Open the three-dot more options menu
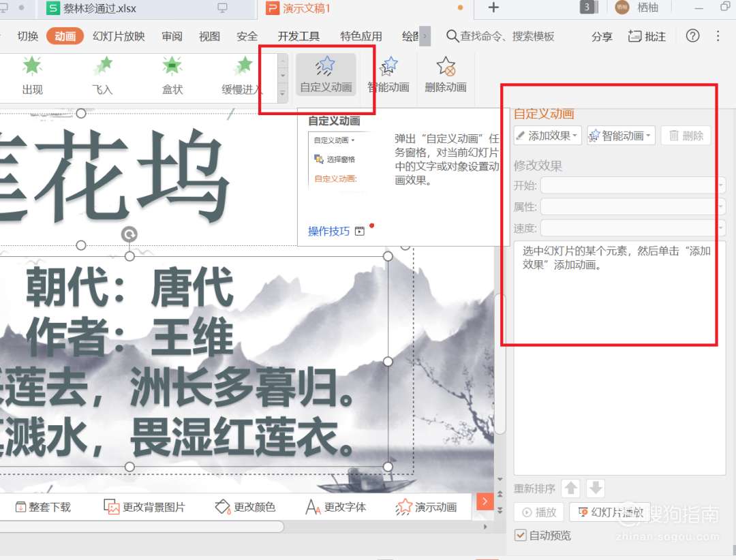The width and height of the screenshot is (736, 560). pos(718,36)
